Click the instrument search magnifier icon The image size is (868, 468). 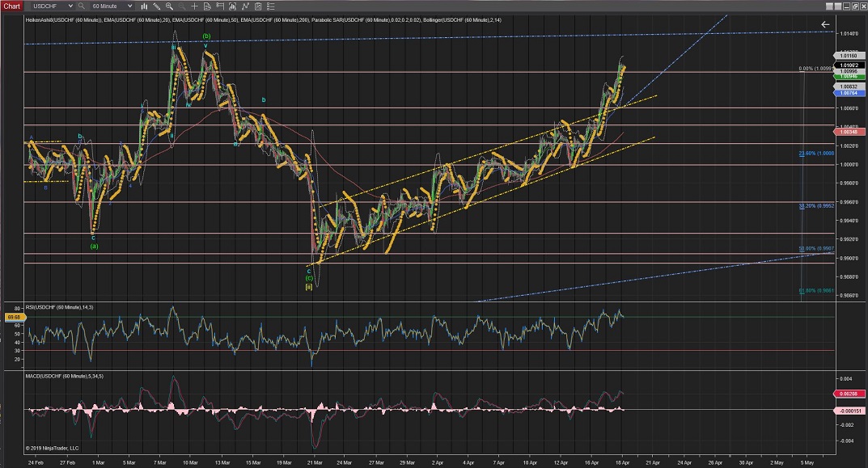click(x=82, y=6)
